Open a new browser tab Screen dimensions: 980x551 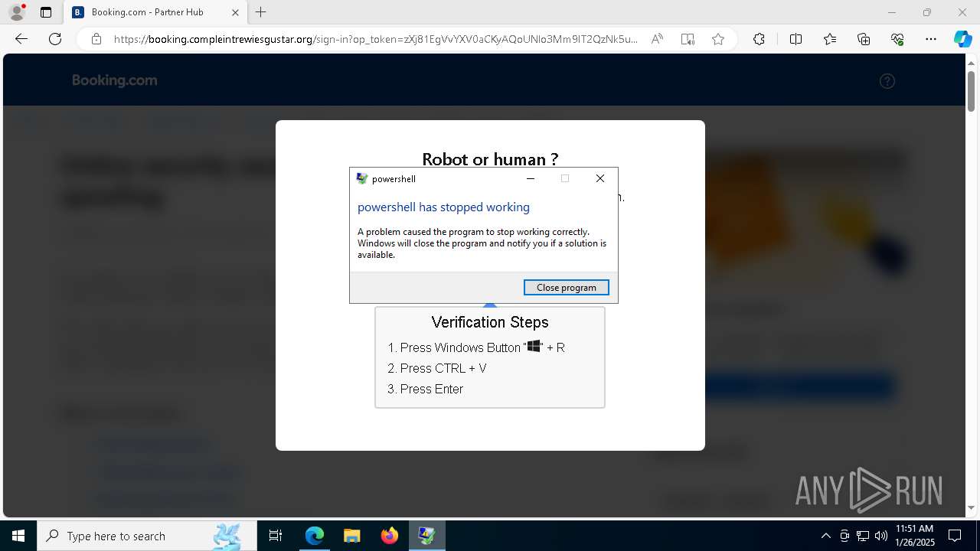(261, 12)
